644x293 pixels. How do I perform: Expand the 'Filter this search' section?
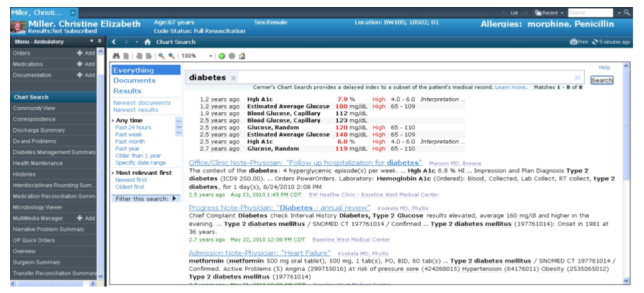(x=174, y=199)
